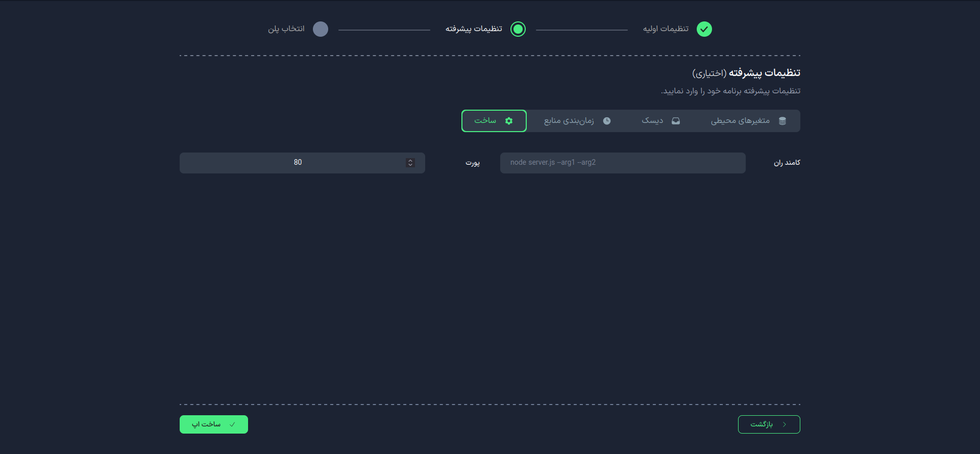Click the clock icon in زمان‌بندی منابع tab
This screenshot has width=980, height=454.
pyautogui.click(x=607, y=121)
